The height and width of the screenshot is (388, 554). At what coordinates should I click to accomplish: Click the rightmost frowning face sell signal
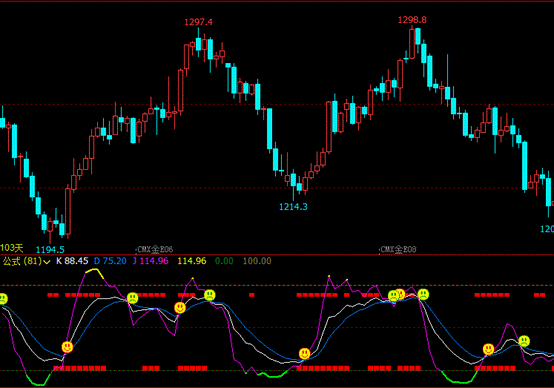524,341
